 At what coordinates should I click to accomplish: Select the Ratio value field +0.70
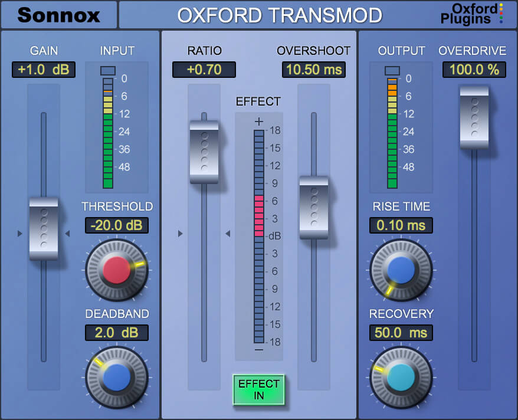pos(204,70)
